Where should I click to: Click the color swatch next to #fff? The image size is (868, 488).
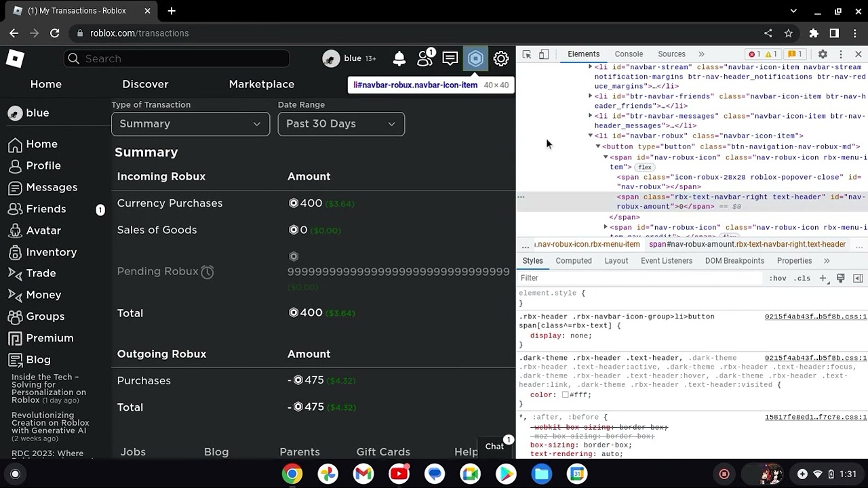click(565, 395)
